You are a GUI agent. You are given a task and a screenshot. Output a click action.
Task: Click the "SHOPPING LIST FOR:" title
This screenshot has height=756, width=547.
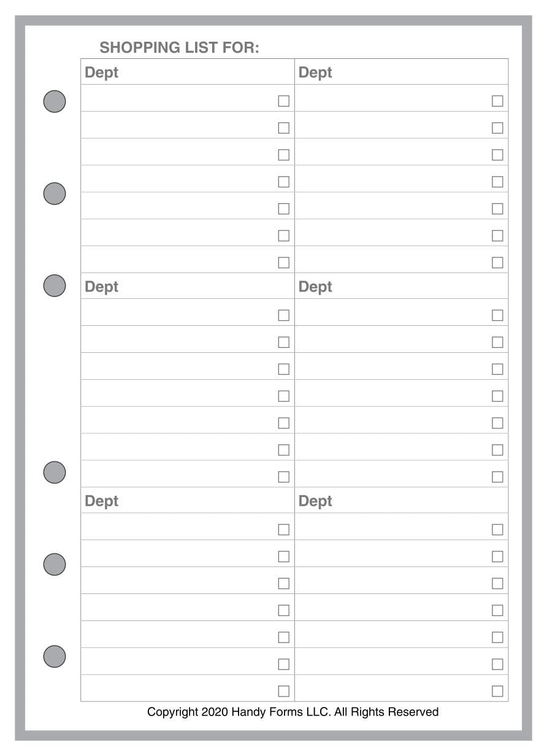[179, 48]
